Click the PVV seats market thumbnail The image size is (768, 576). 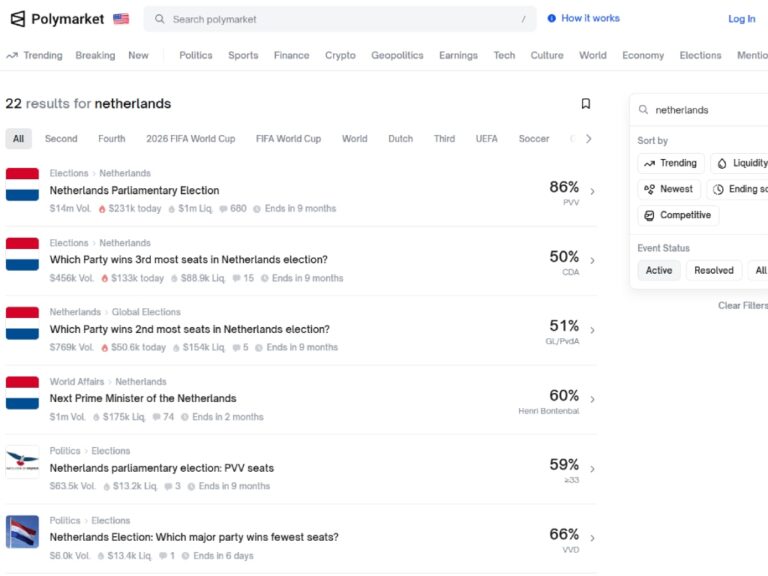(x=22, y=462)
